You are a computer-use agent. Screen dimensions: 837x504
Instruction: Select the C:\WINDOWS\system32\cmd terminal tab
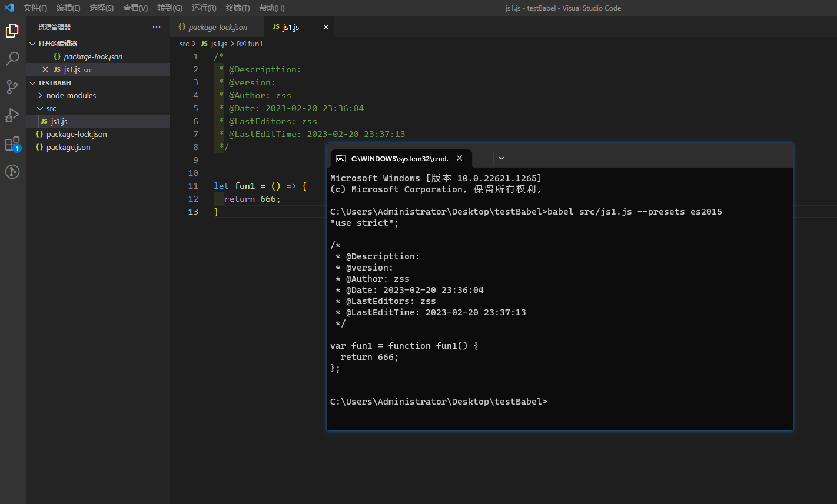coord(400,158)
